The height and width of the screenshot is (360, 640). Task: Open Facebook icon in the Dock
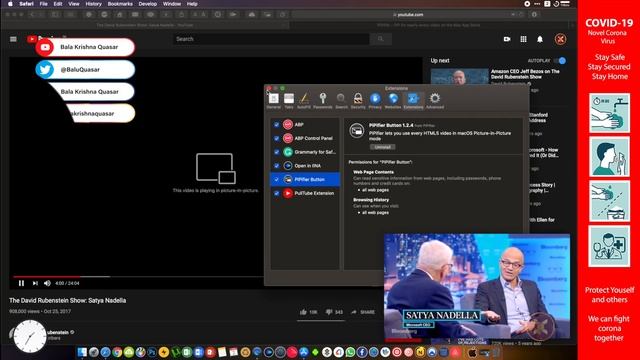pyautogui.click(x=362, y=352)
